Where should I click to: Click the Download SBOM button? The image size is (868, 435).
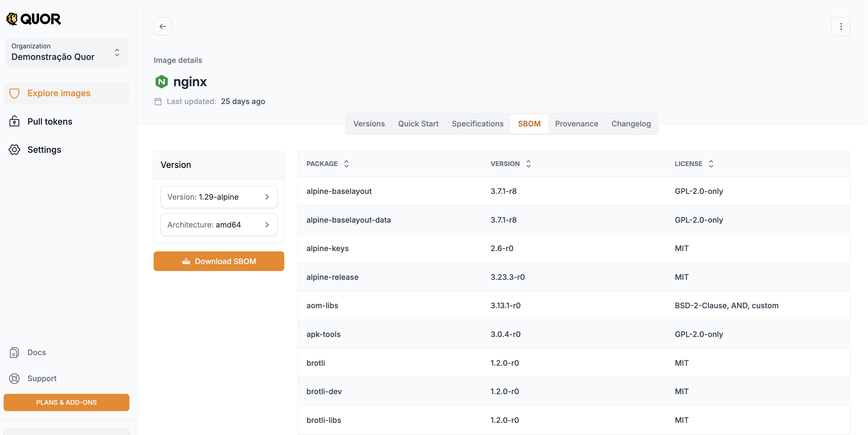[219, 261]
